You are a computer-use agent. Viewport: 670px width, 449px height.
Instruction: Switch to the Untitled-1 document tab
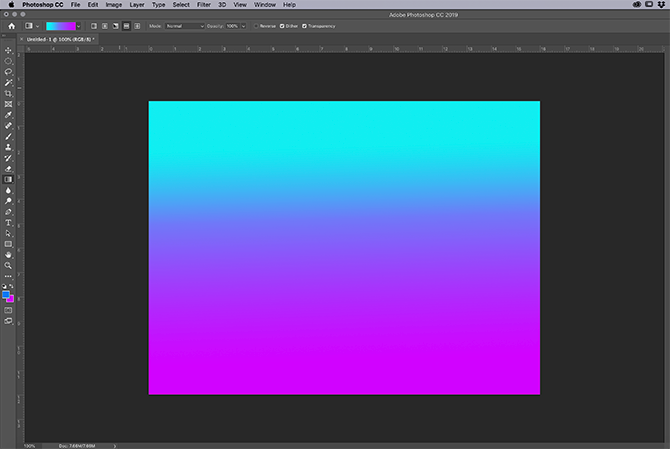tap(59, 38)
